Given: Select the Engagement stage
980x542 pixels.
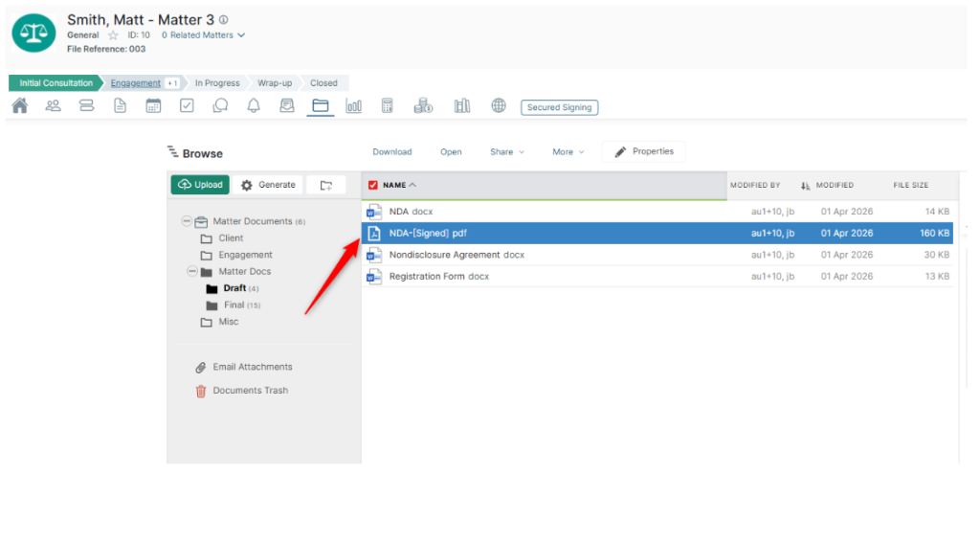Looking at the screenshot, I should 136,83.
